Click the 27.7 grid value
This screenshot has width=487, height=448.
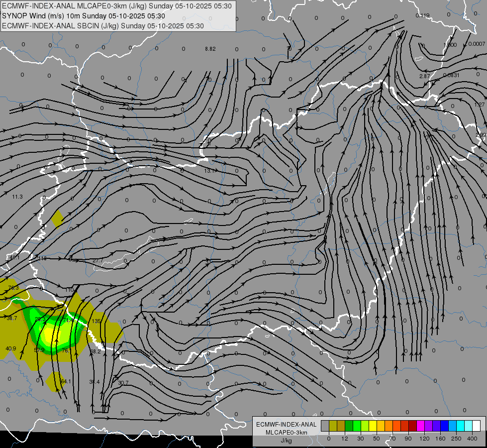point(98,260)
